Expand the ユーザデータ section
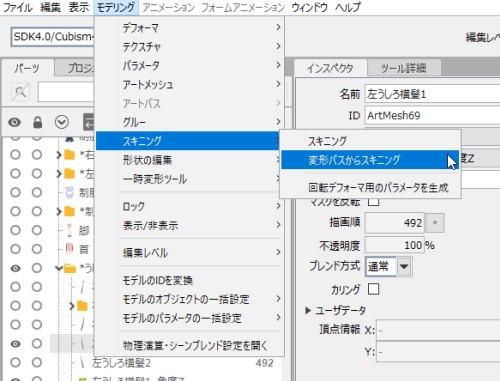 [308, 310]
